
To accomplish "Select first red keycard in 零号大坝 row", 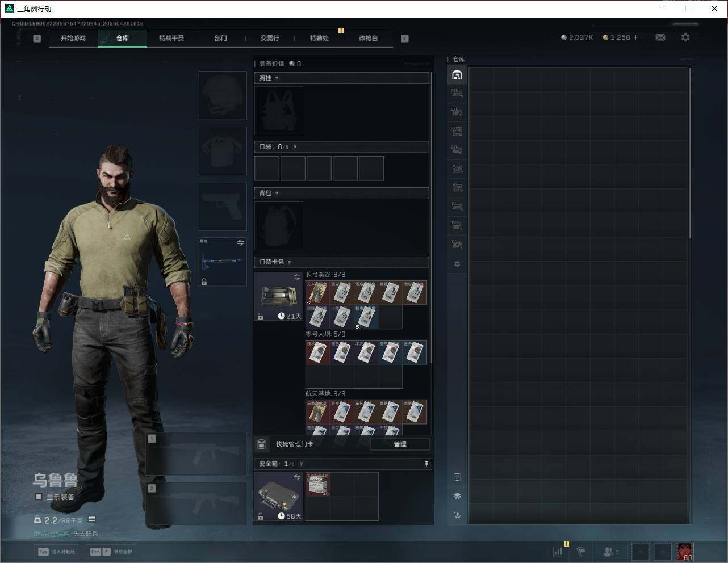I will tap(317, 352).
